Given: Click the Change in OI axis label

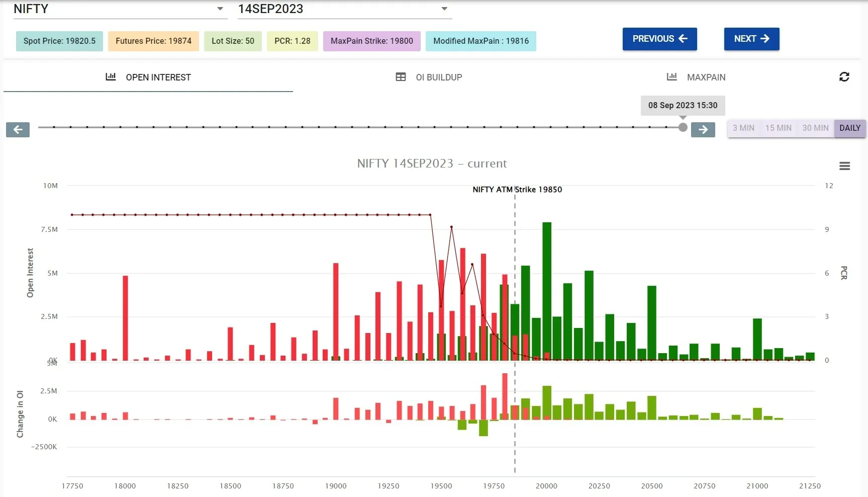Looking at the screenshot, I should pyautogui.click(x=20, y=414).
